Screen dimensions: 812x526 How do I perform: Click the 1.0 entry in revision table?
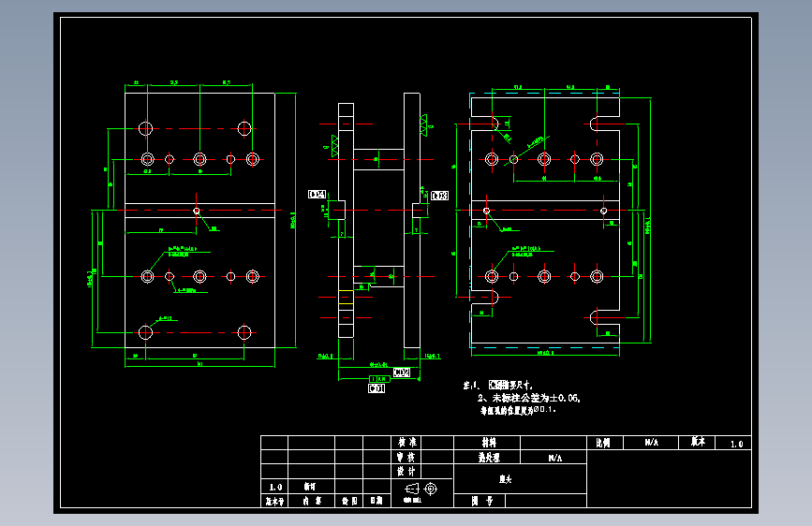pyautogui.click(x=275, y=487)
